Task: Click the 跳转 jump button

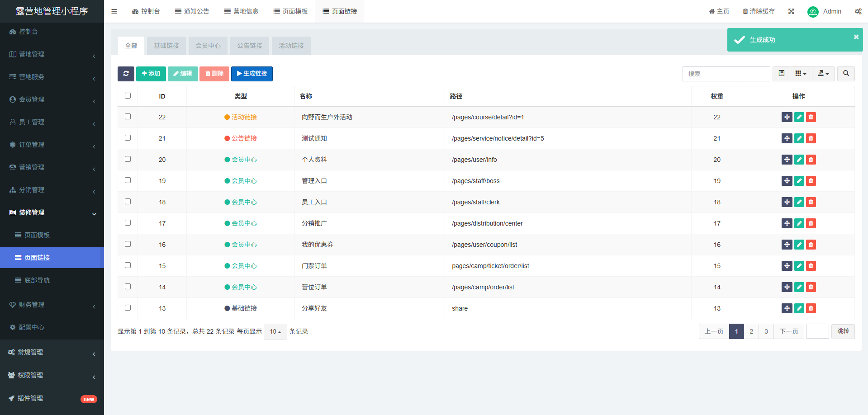Action: (843, 331)
